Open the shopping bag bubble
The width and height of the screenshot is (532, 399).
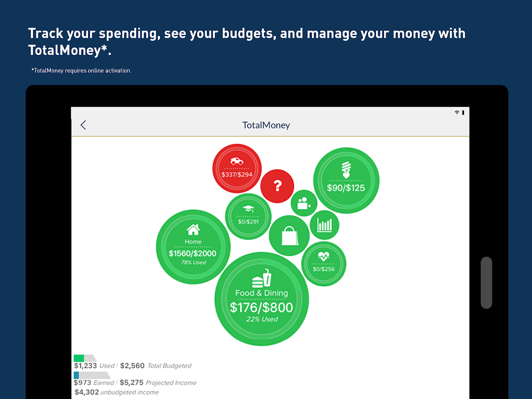click(x=290, y=236)
